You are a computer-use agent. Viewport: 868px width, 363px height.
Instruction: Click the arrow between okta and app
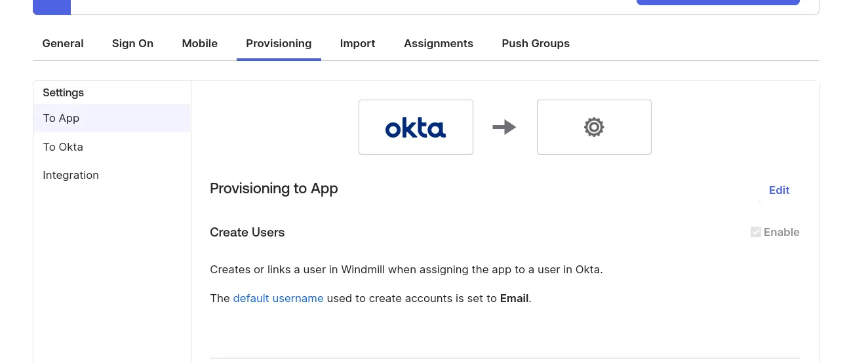[504, 127]
